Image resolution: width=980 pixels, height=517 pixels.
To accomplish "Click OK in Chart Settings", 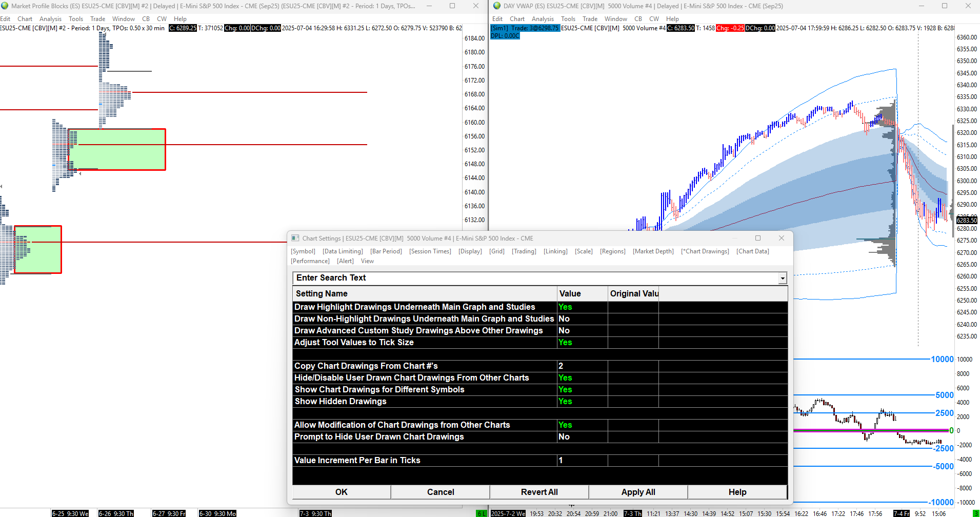I will tap(342, 492).
